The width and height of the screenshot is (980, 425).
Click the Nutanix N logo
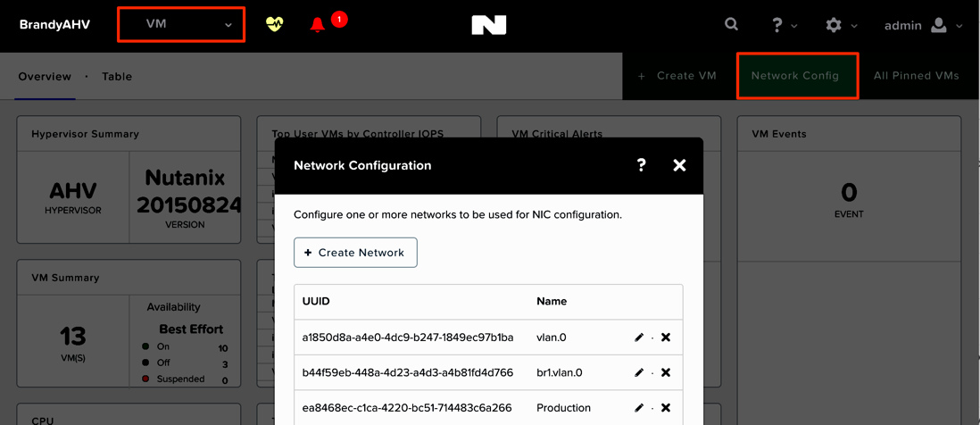(x=489, y=25)
